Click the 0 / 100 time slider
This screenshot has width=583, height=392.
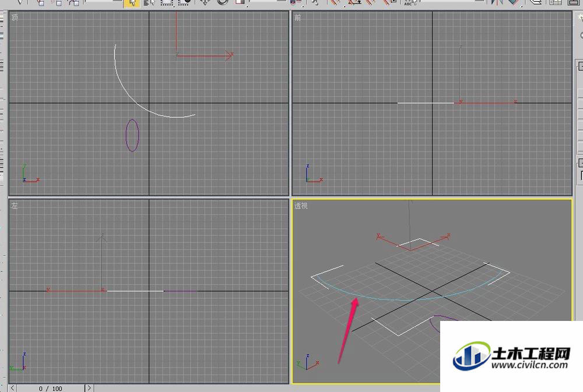(51, 389)
